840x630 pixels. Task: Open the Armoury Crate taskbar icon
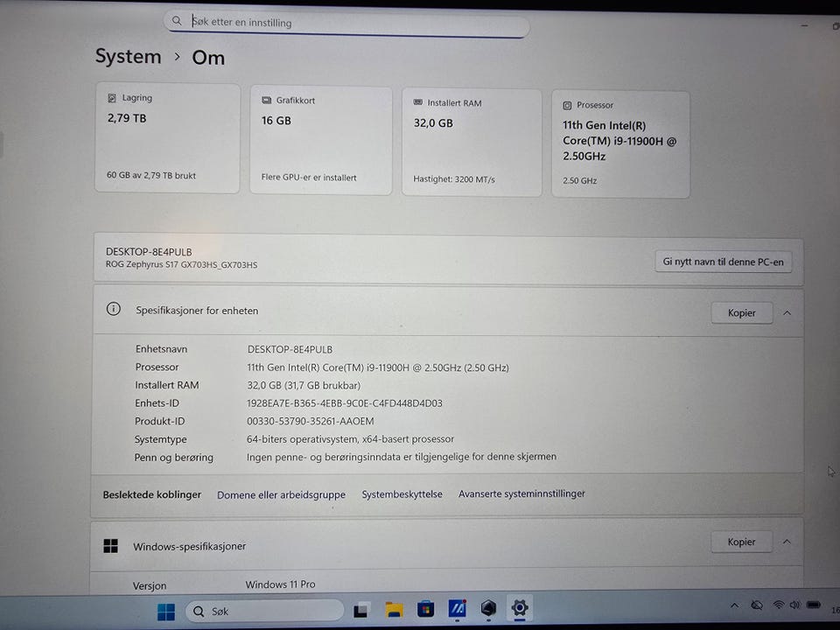[x=488, y=608]
